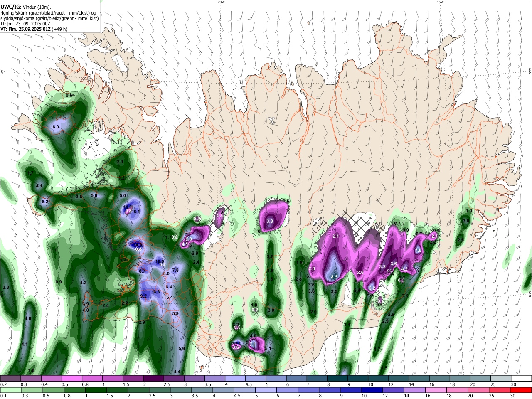This screenshot has width=532, height=399.
Task: Click the 5.1 precipitation value
Action: point(268,348)
